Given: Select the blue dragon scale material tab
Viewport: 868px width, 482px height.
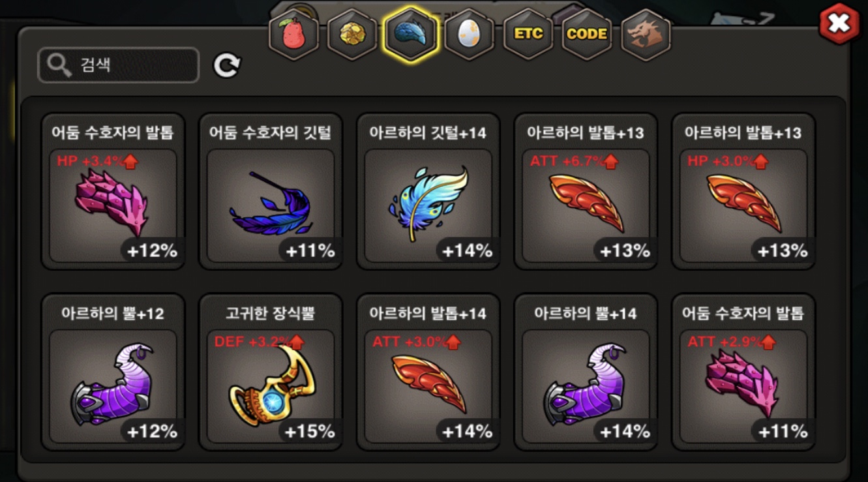Looking at the screenshot, I should (410, 34).
